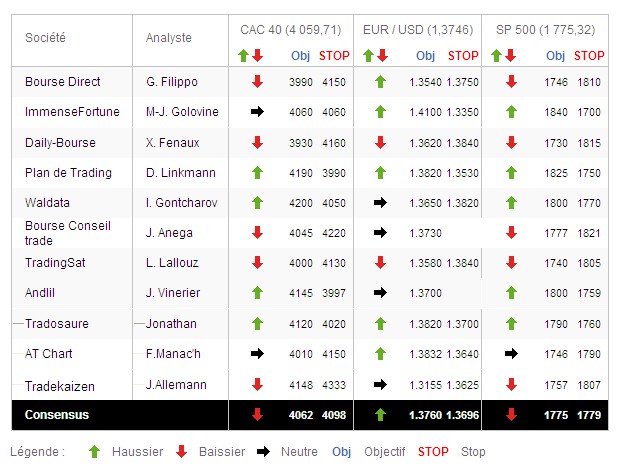The width and height of the screenshot is (621, 468).
Task: Select the ImmenseFortune company name
Action: pyautogui.click(x=72, y=112)
